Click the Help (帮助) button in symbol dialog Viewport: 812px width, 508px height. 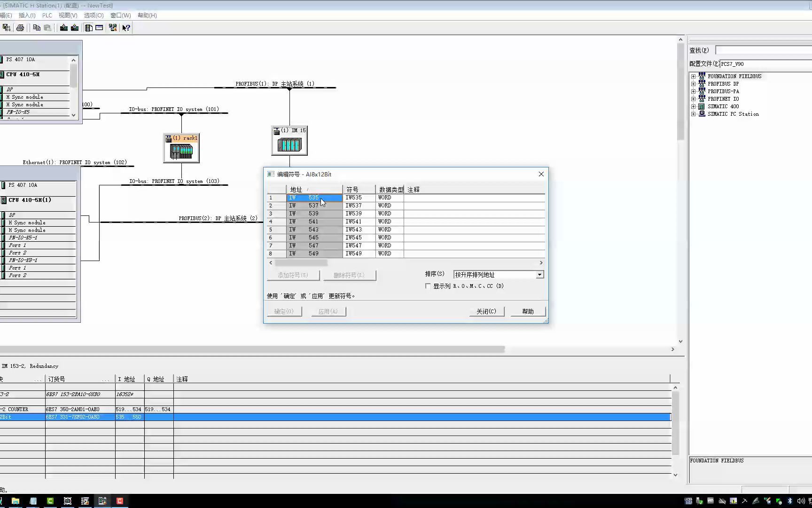click(528, 311)
